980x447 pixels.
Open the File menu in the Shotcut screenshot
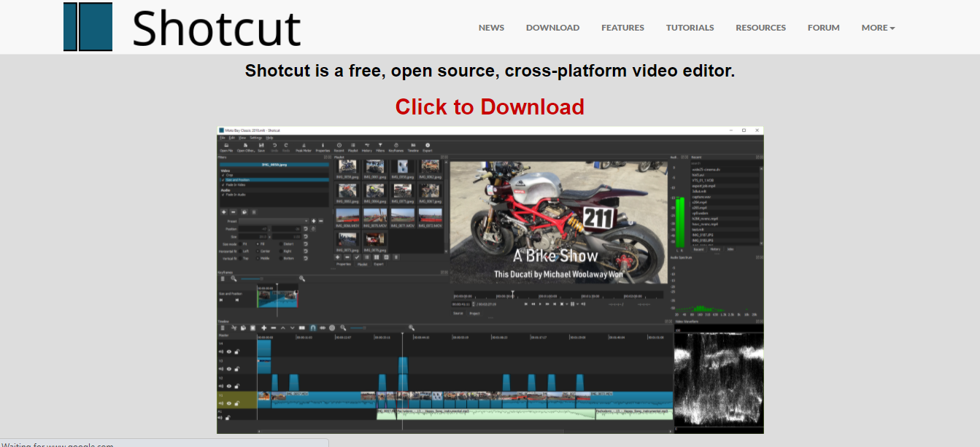pyautogui.click(x=222, y=138)
